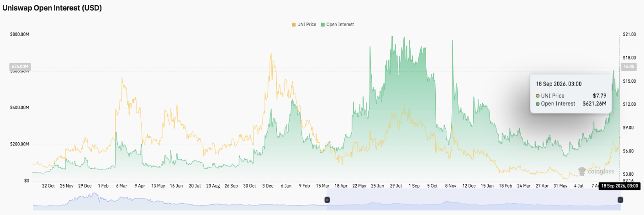The width and height of the screenshot is (644, 215).
Task: Click the 22 Oct date label
Action: pos(48,186)
